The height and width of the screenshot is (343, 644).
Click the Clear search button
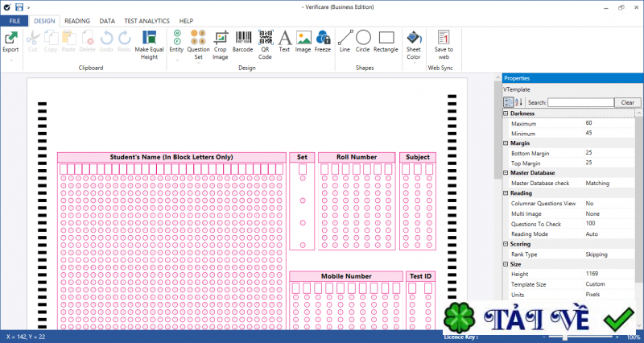(628, 102)
